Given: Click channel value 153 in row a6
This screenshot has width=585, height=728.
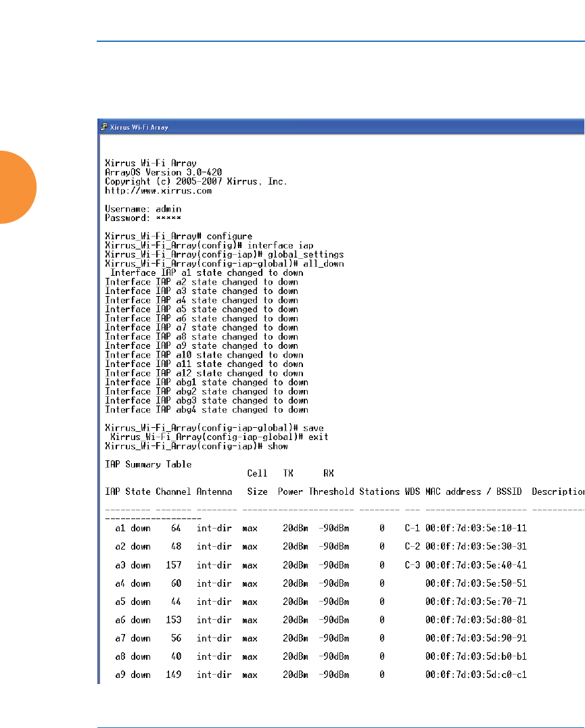Looking at the screenshot, I should tap(174, 620).
